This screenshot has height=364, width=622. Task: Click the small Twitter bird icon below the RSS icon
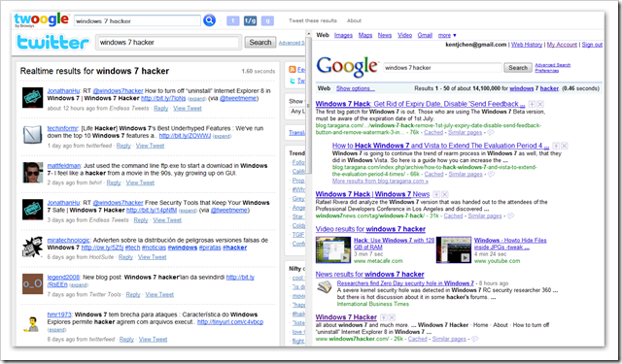point(293,81)
